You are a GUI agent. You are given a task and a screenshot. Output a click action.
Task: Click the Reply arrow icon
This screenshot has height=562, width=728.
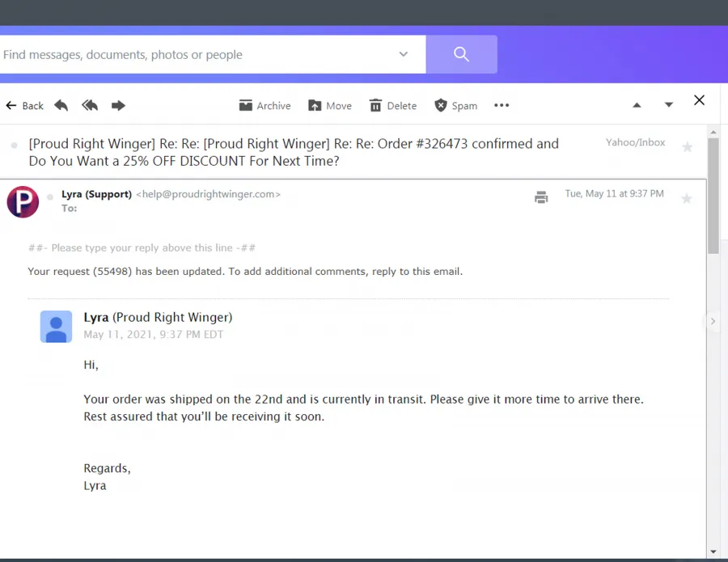[61, 106]
